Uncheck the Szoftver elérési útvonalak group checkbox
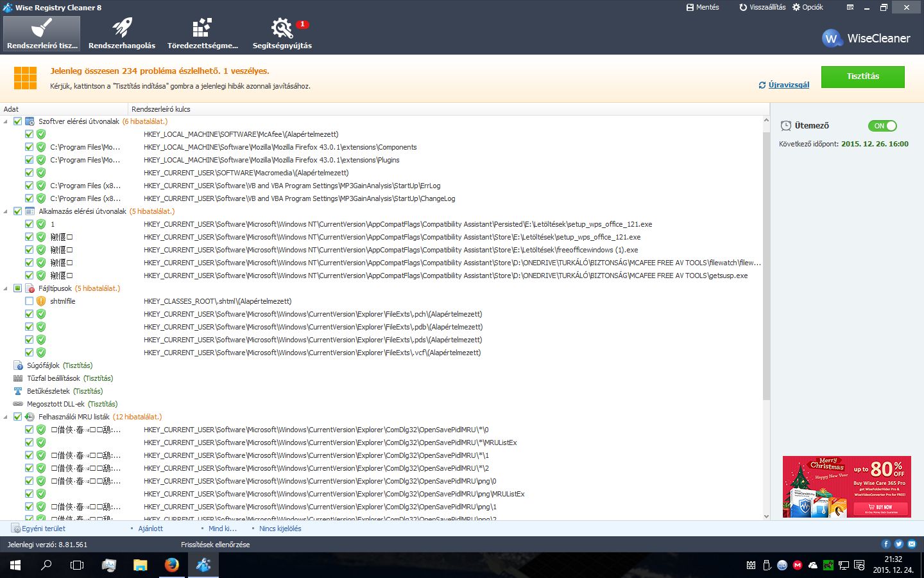 (x=18, y=121)
